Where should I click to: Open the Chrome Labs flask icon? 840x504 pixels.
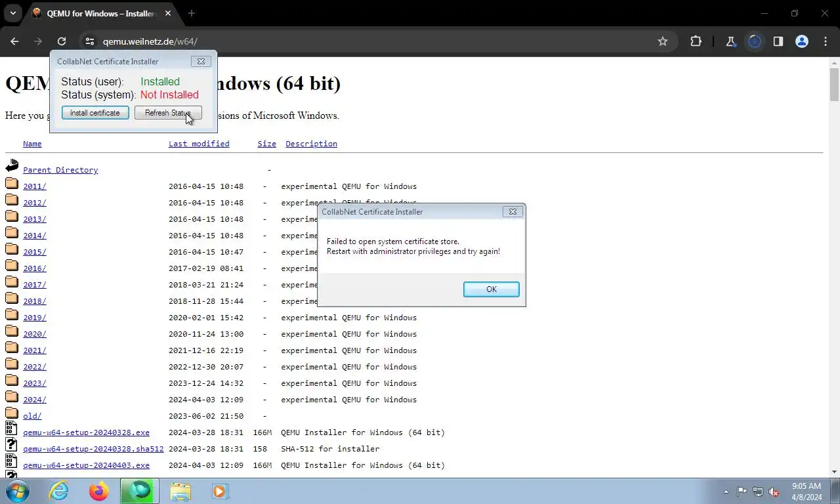click(730, 41)
